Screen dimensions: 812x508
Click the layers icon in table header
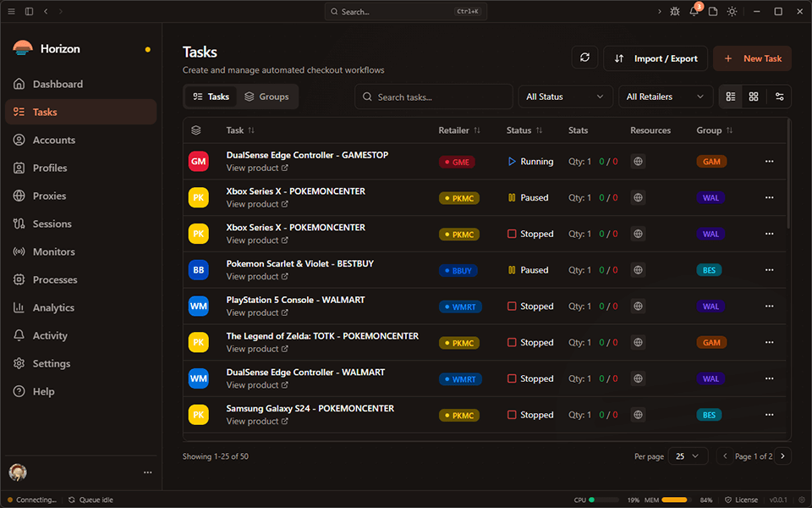(195, 130)
